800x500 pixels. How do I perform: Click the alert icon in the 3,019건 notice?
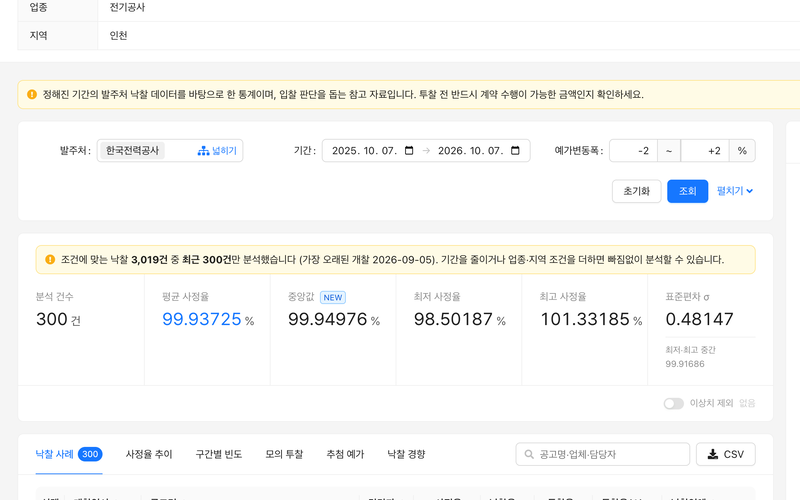pyautogui.click(x=50, y=259)
